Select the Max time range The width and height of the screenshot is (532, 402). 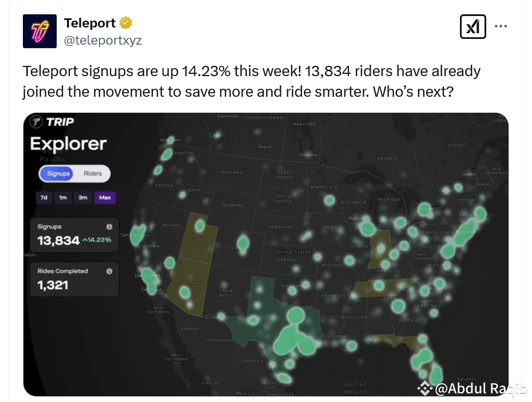pyautogui.click(x=105, y=198)
